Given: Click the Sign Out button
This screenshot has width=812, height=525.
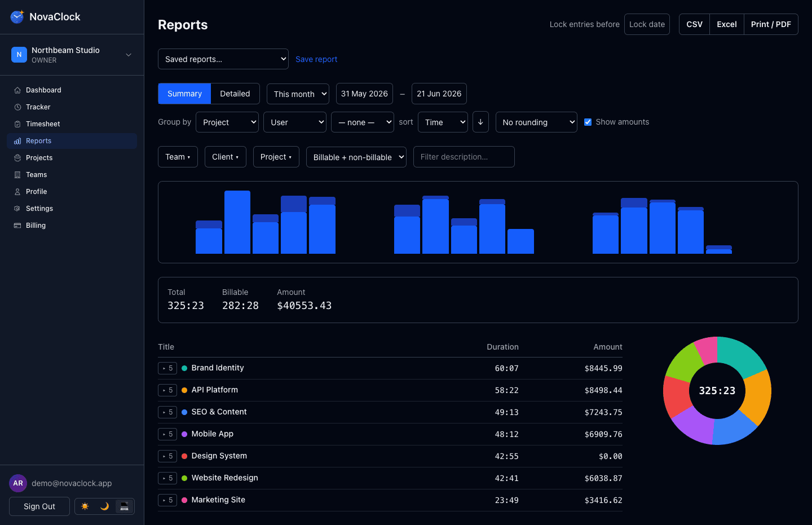Looking at the screenshot, I should click(39, 506).
